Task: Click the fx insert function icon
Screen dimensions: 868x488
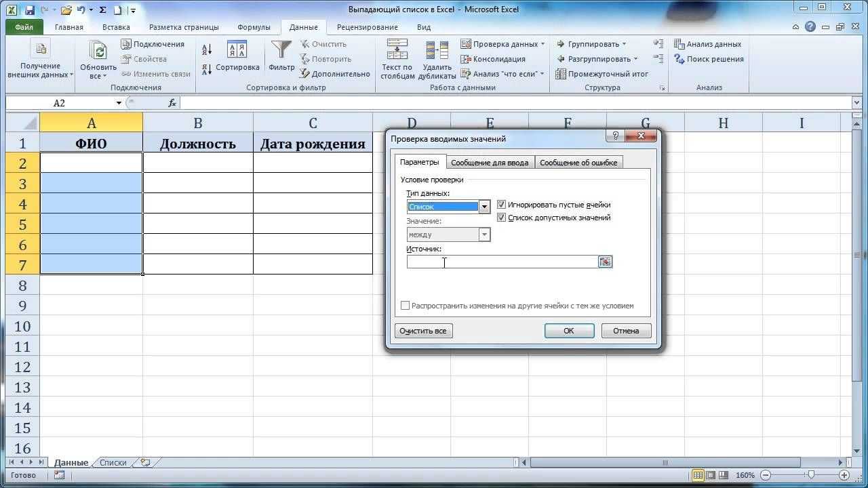Action: coord(172,103)
